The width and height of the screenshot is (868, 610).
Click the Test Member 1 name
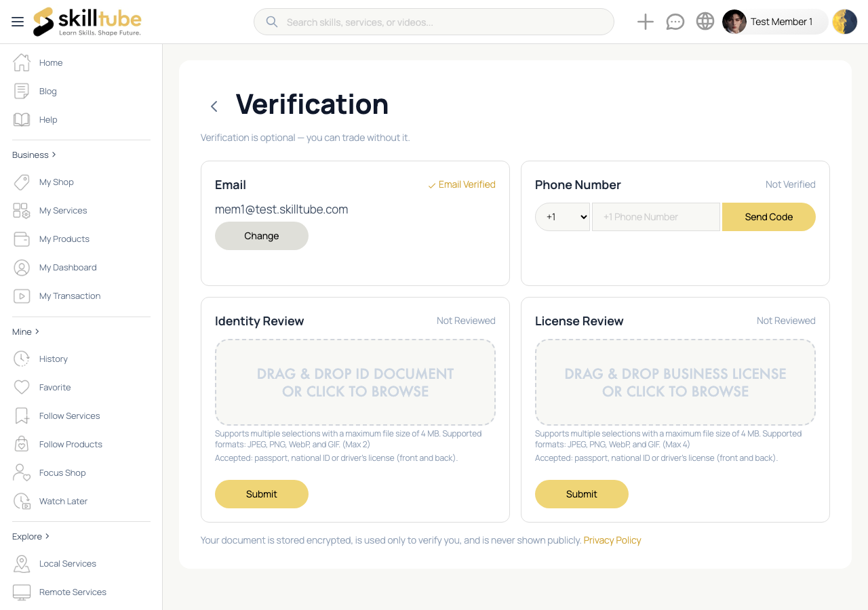(x=781, y=22)
